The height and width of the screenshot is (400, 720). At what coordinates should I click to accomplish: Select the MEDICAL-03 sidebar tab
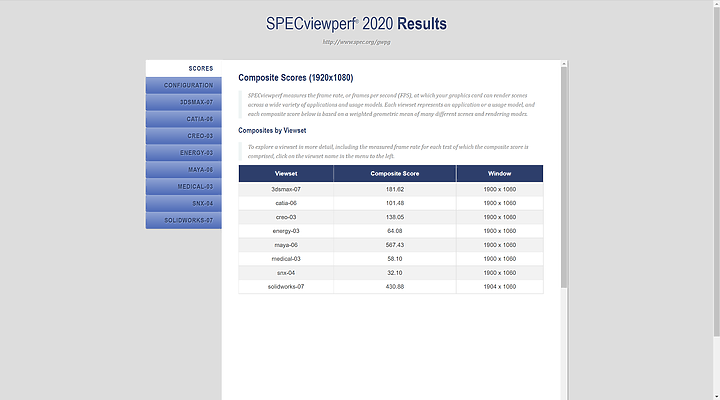tap(184, 186)
